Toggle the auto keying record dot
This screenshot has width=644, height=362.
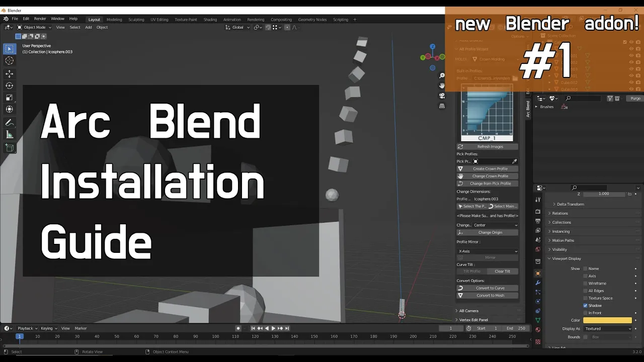pos(238,328)
